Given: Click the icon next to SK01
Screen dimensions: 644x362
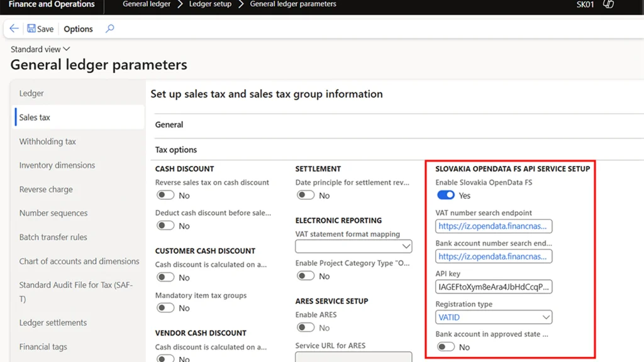Looking at the screenshot, I should coord(608,4).
